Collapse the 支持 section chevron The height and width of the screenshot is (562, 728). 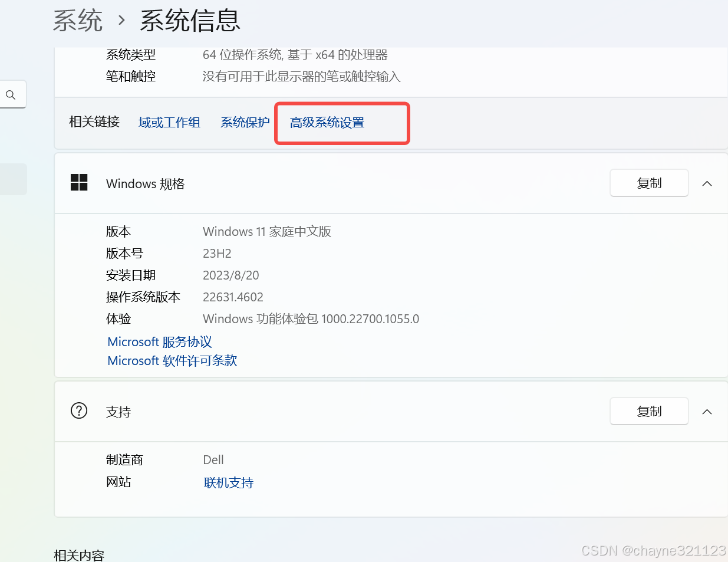(x=707, y=412)
